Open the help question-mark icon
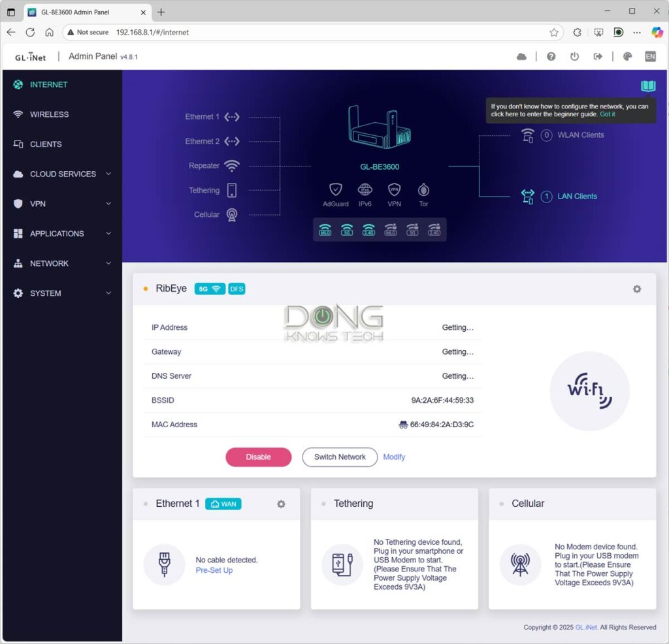Screen dimensions: 669x644 [x=551, y=56]
